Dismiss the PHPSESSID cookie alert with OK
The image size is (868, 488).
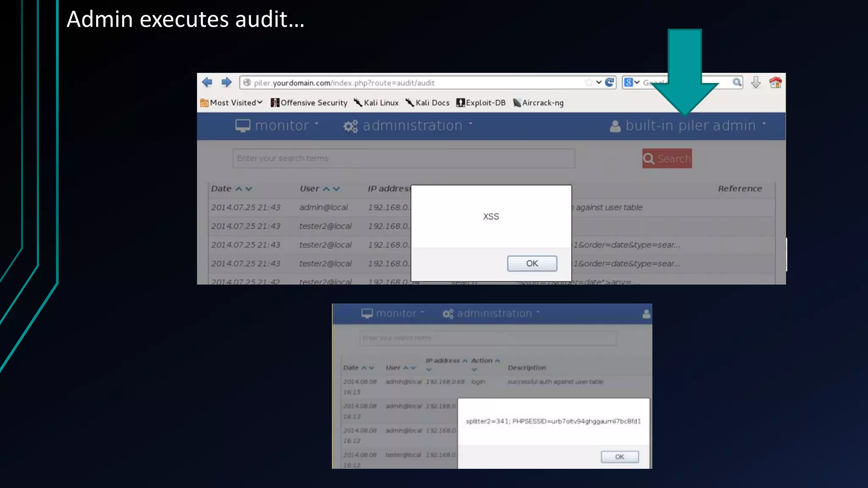[x=620, y=457]
